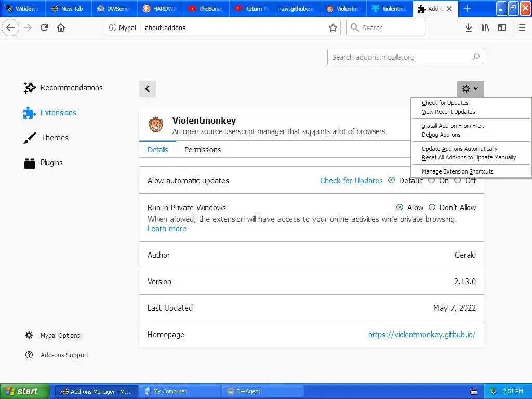Open DWAgent from the taskbar

point(263,391)
